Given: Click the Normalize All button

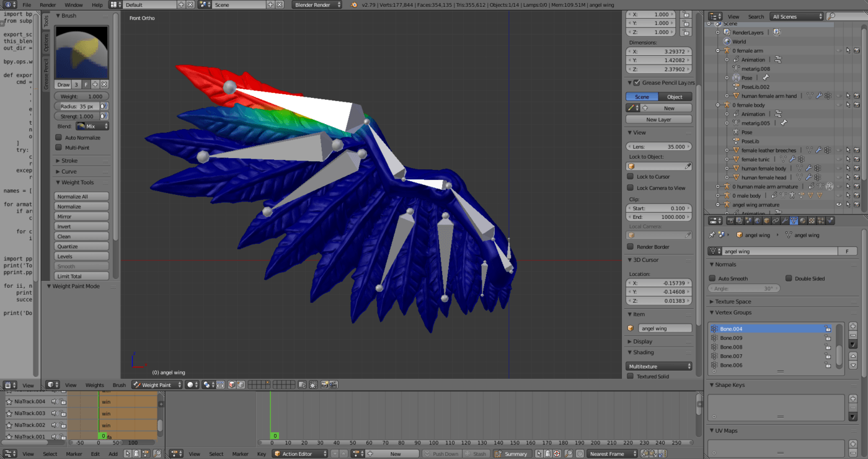Looking at the screenshot, I should (x=82, y=197).
